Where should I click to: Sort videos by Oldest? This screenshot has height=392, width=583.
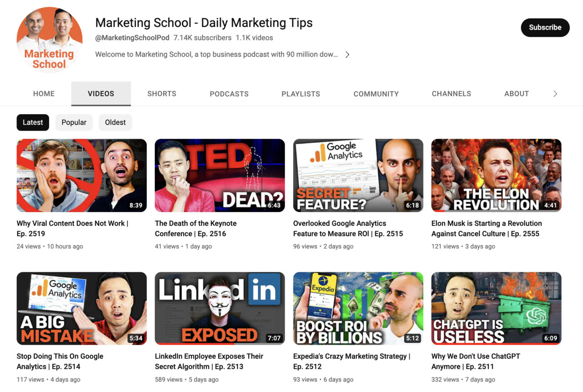115,122
